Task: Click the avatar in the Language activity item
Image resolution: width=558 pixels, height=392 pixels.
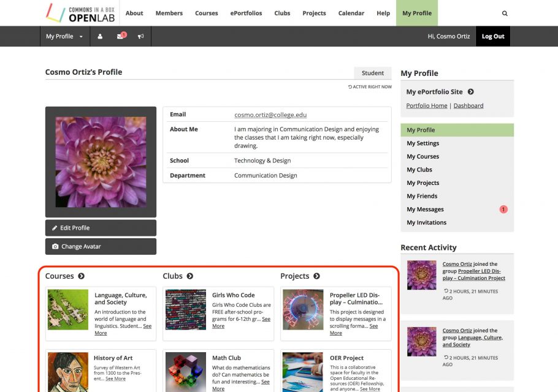Action: 421,342
